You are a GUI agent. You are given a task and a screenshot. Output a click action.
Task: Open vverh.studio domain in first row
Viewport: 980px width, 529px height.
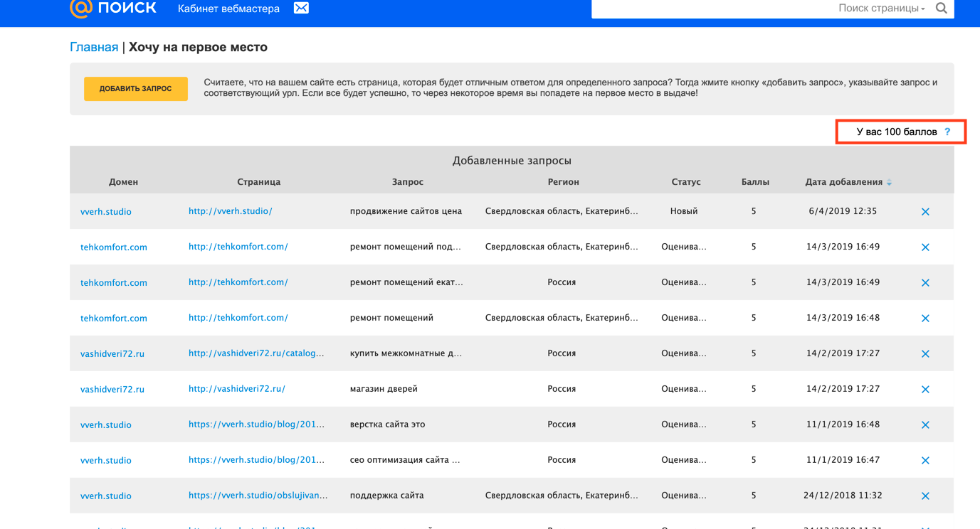[106, 212]
